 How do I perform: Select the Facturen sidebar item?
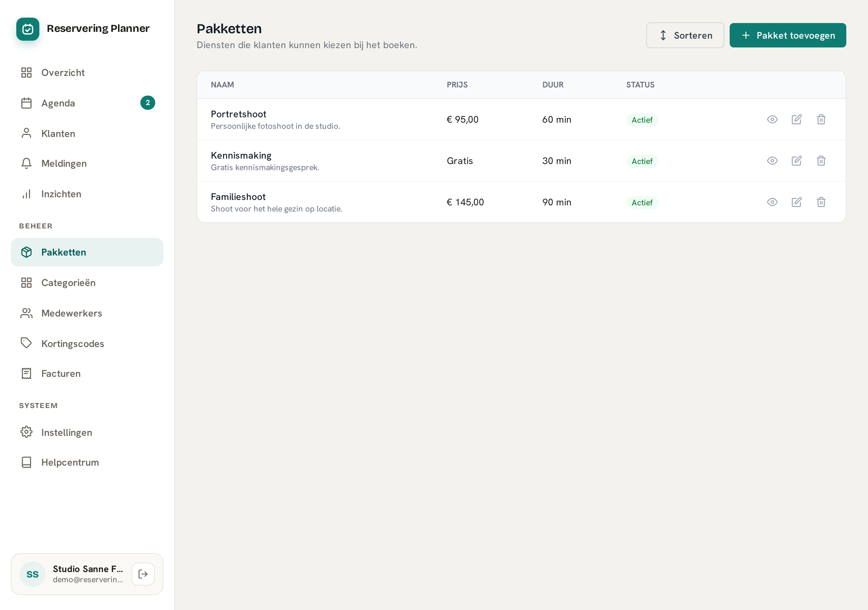(87, 373)
